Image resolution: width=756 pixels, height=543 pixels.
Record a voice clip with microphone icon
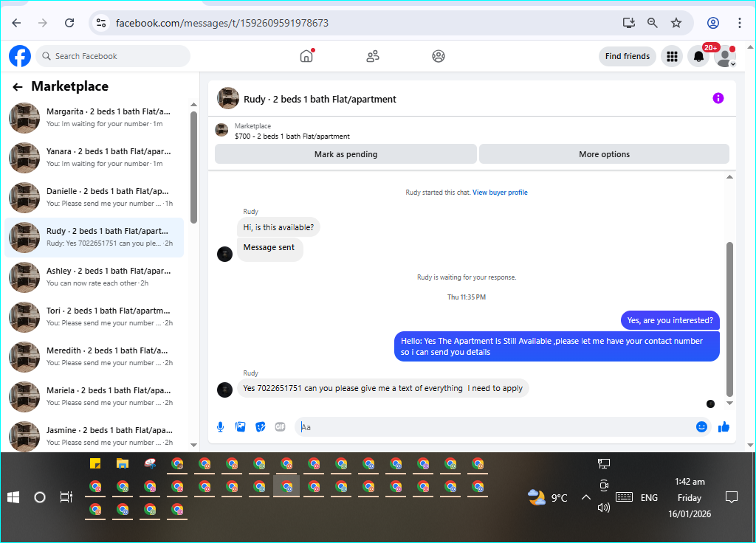(x=220, y=427)
